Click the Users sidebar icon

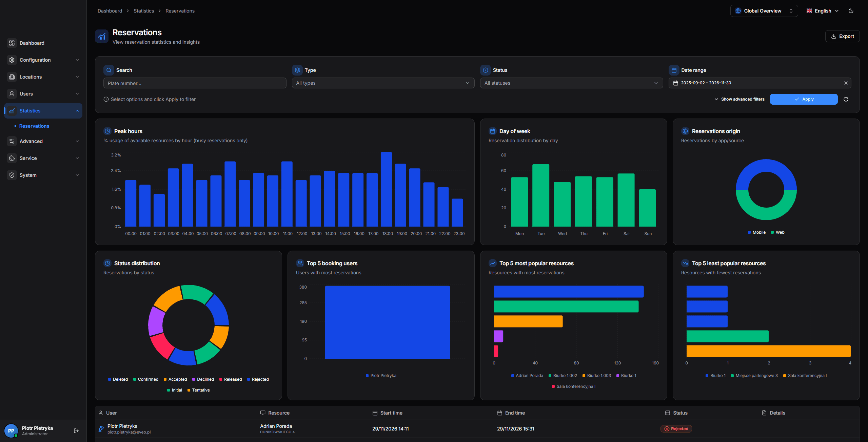(12, 94)
